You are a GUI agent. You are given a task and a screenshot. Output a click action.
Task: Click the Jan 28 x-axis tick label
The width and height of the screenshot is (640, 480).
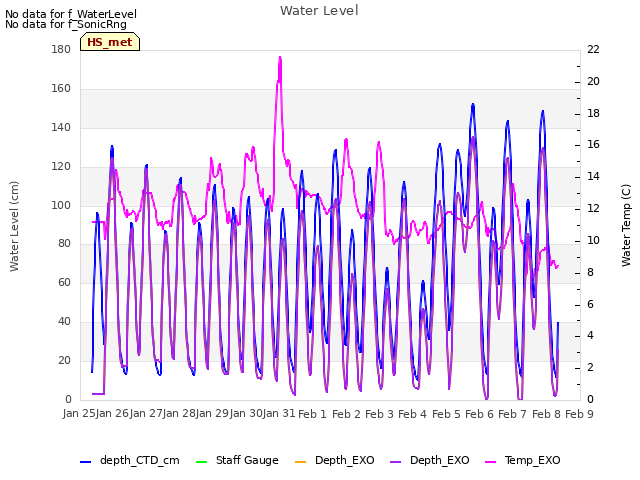tap(179, 414)
